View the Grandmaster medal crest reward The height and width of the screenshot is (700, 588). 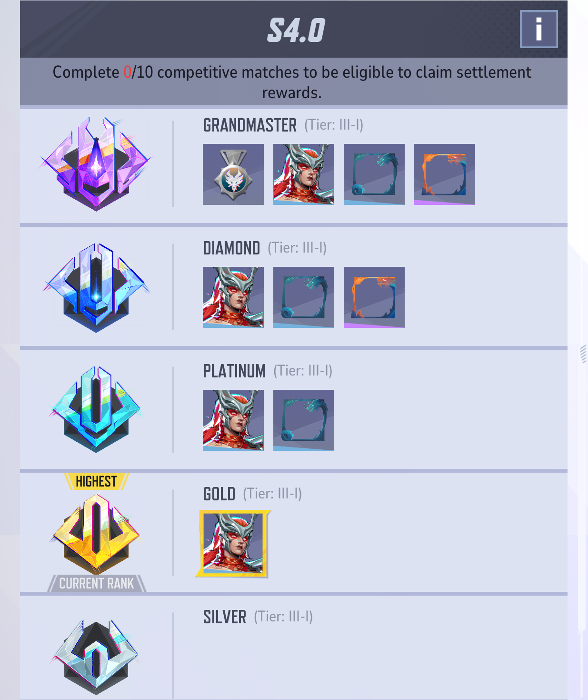[233, 174]
